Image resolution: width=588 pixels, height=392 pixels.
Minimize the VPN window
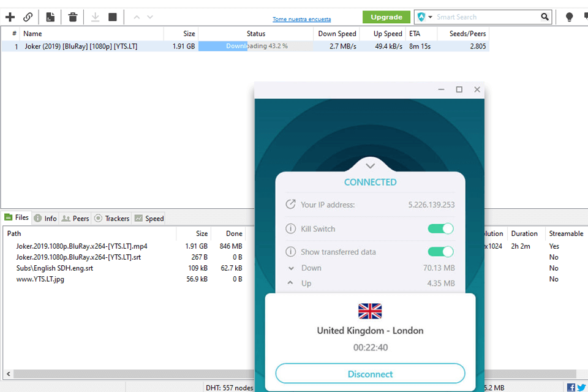441,89
